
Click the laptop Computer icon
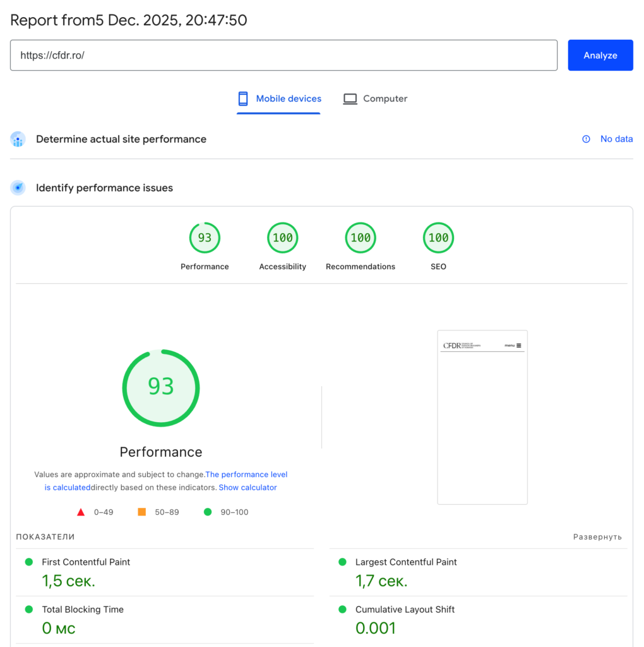350,99
